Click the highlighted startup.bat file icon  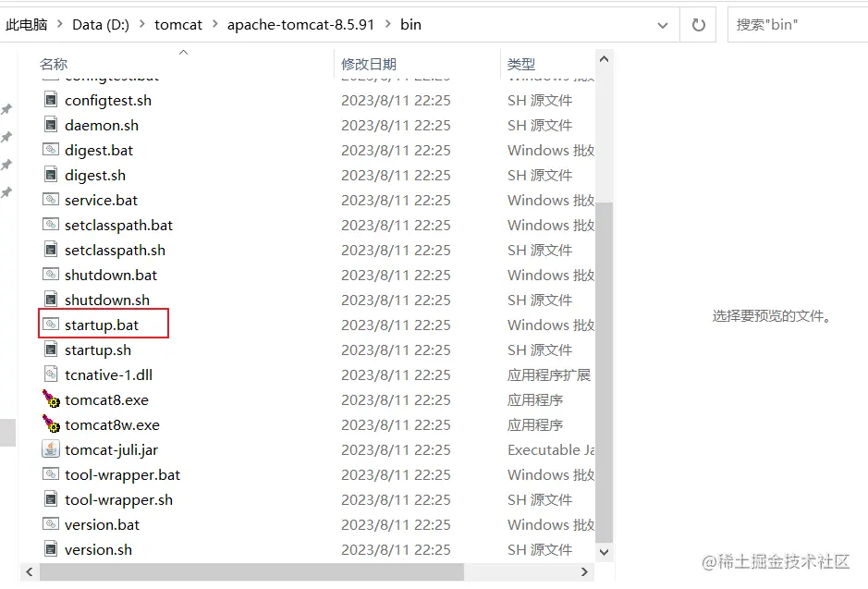point(51,324)
